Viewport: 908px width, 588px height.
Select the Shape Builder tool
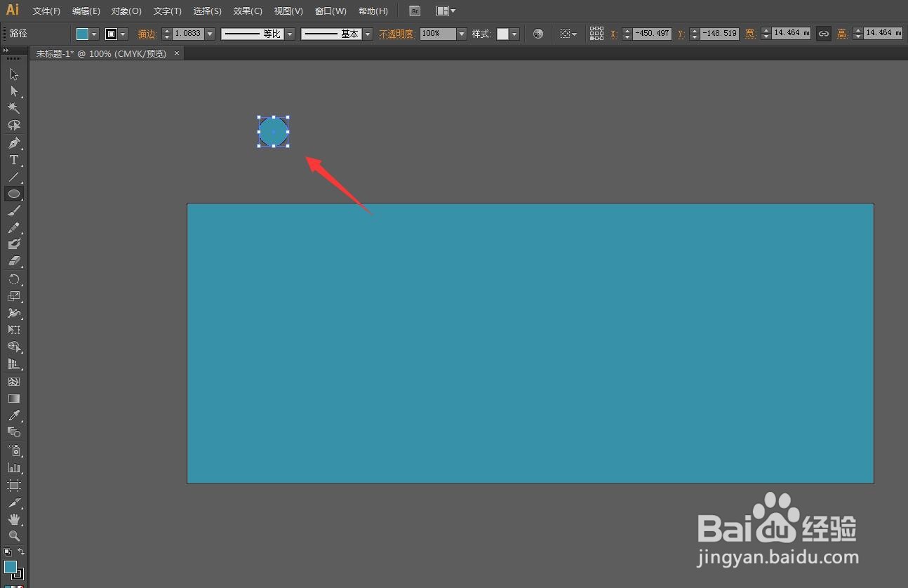coord(14,347)
